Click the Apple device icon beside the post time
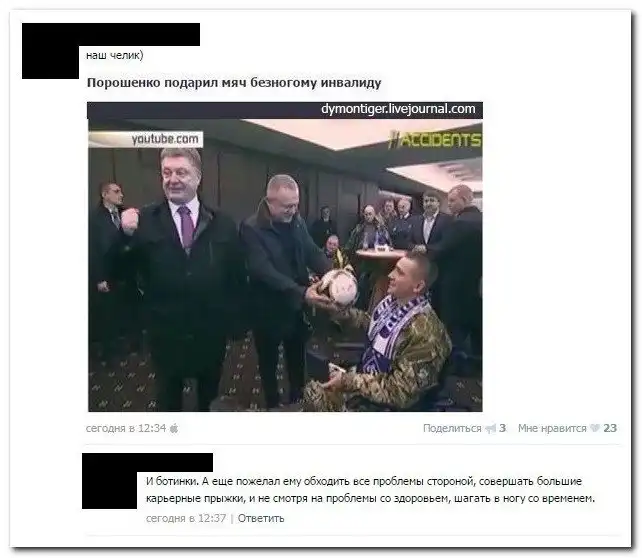 (174, 428)
